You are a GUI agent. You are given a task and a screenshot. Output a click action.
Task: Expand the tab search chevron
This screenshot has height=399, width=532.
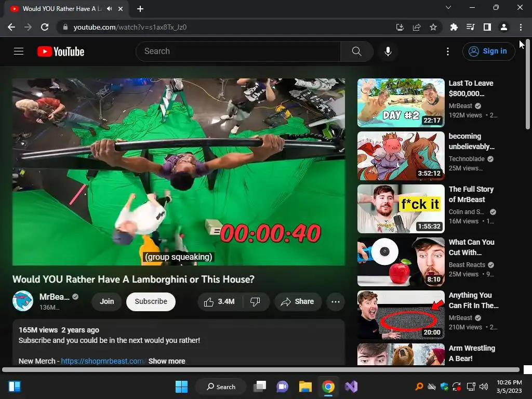pos(448,7)
